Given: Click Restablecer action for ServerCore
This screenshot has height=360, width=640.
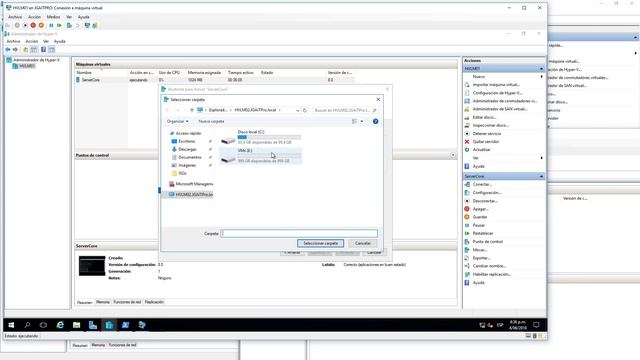Looking at the screenshot, I should click(x=482, y=233).
